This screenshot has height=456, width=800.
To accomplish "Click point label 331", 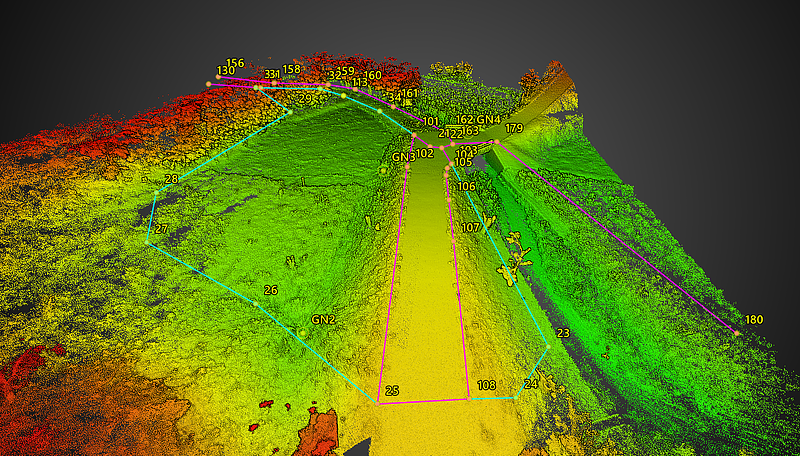I will [x=272, y=74].
